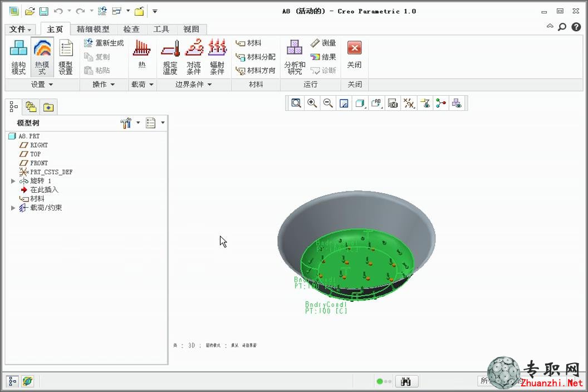
Task: Collapse ribbon with the caret icon
Action: 550,26
